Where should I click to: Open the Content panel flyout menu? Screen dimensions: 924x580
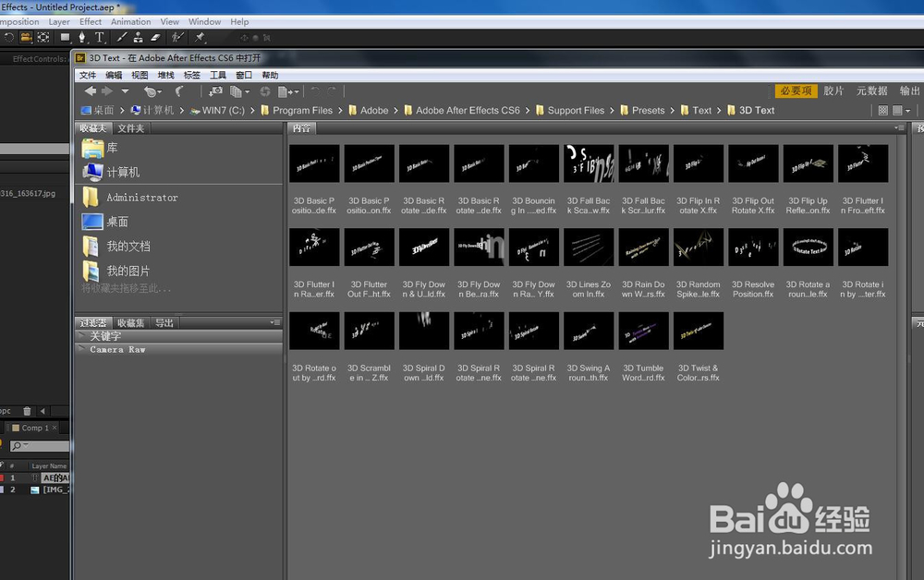(x=899, y=127)
